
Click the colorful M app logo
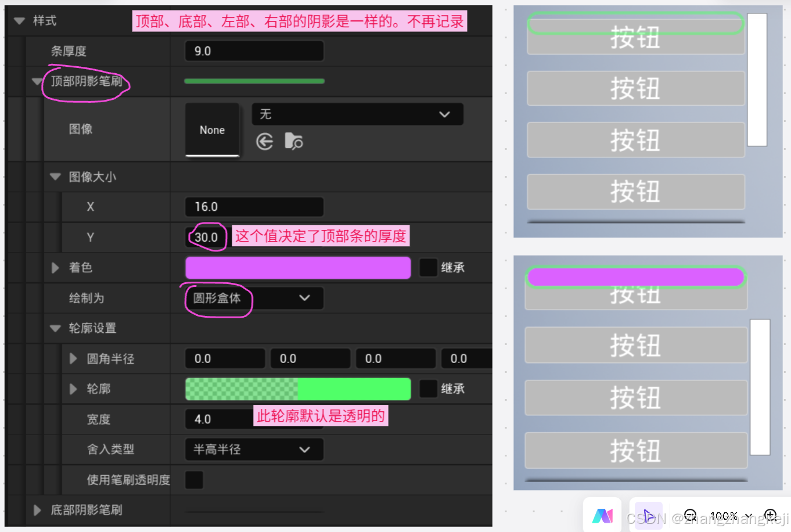602,515
